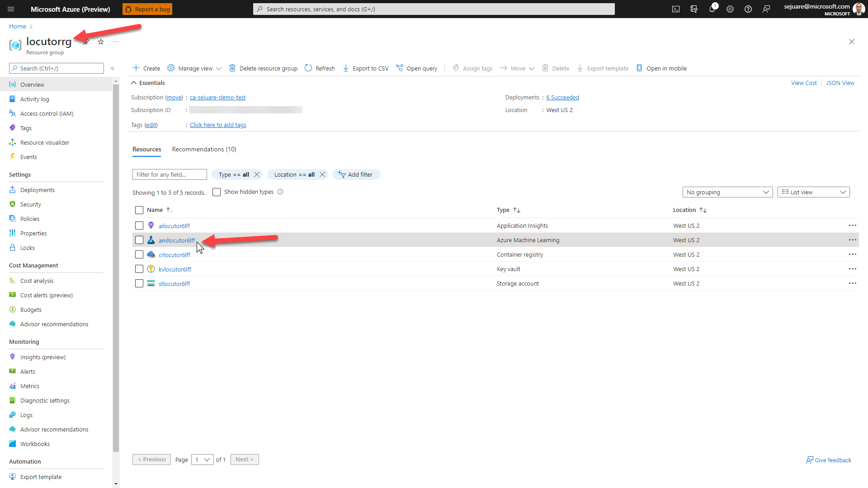The height and width of the screenshot is (488, 868).
Task: Collapse the left navigation with chevron icon
Action: [113, 68]
